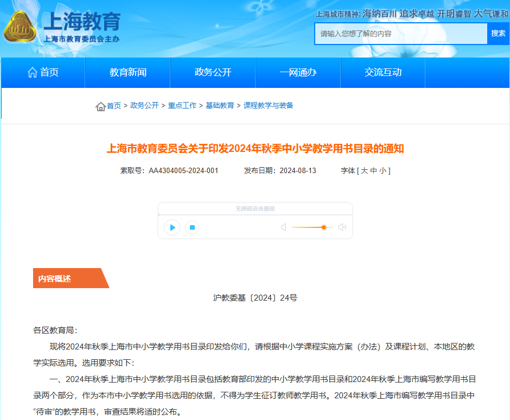Screen dimensions: 510x420
Task: Open the 首页 navigation tab
Action: [x=43, y=73]
